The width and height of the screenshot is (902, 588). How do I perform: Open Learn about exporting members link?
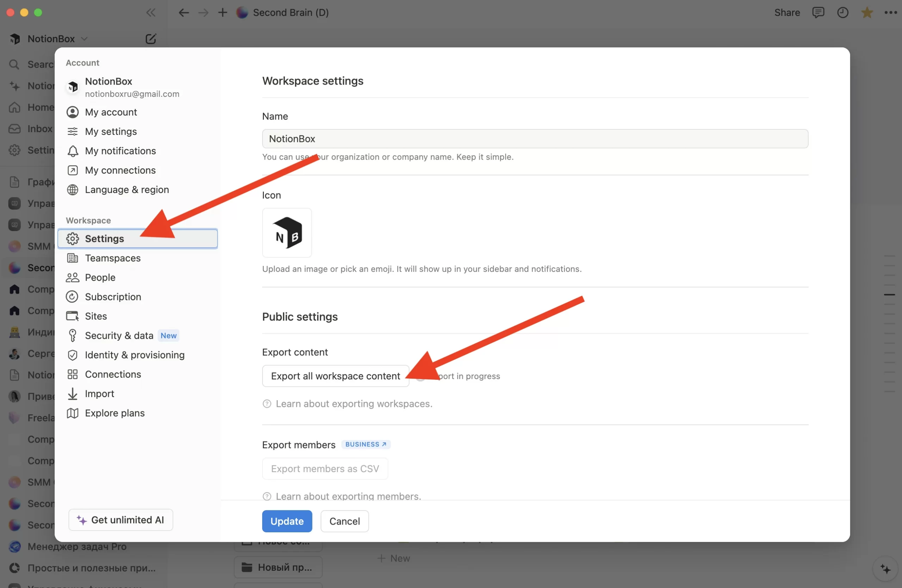(x=342, y=496)
